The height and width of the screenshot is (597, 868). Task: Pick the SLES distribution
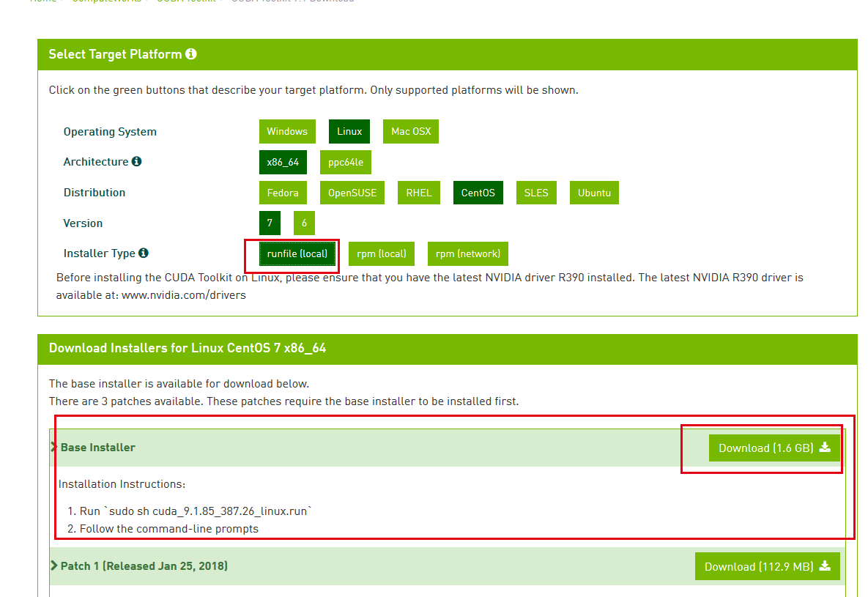click(536, 193)
